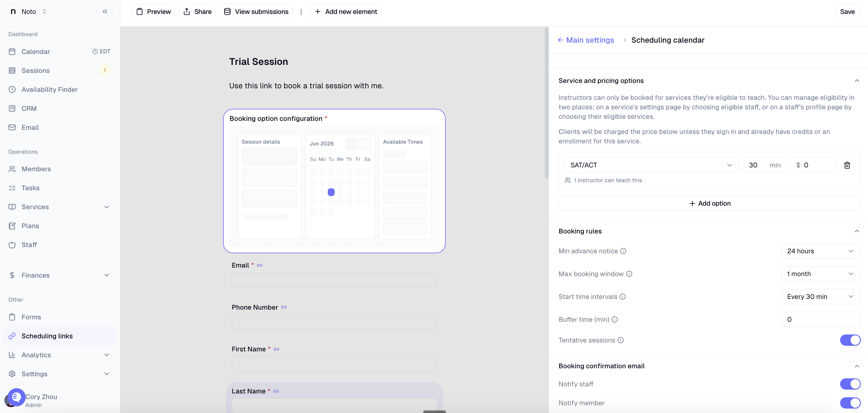Turn off Notify member toggle
Image resolution: width=868 pixels, height=413 pixels.
pos(850,403)
